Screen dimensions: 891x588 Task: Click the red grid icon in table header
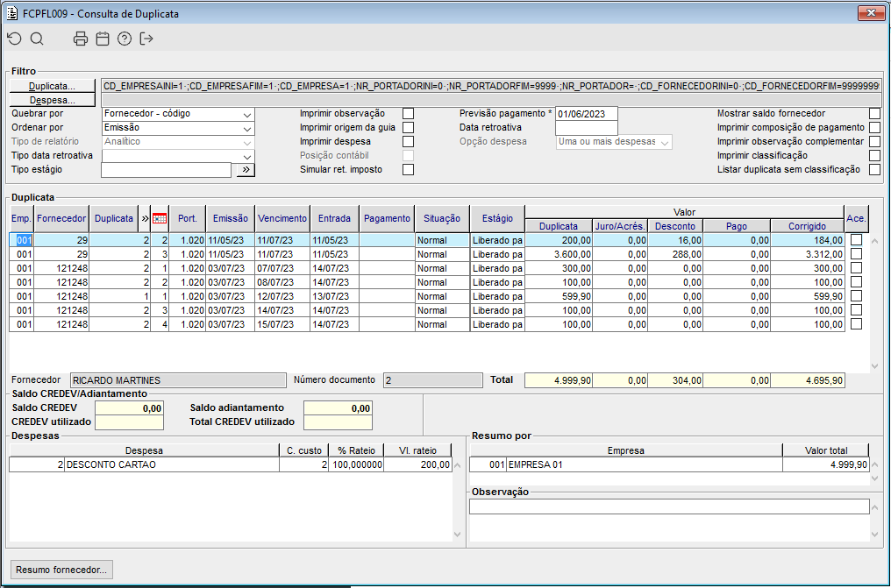159,218
